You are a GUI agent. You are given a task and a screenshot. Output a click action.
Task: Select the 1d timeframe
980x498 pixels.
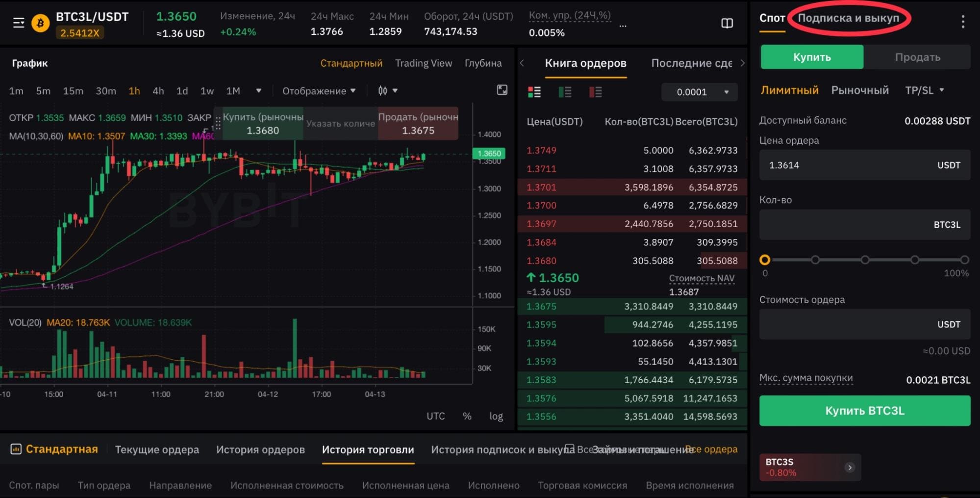coord(182,91)
